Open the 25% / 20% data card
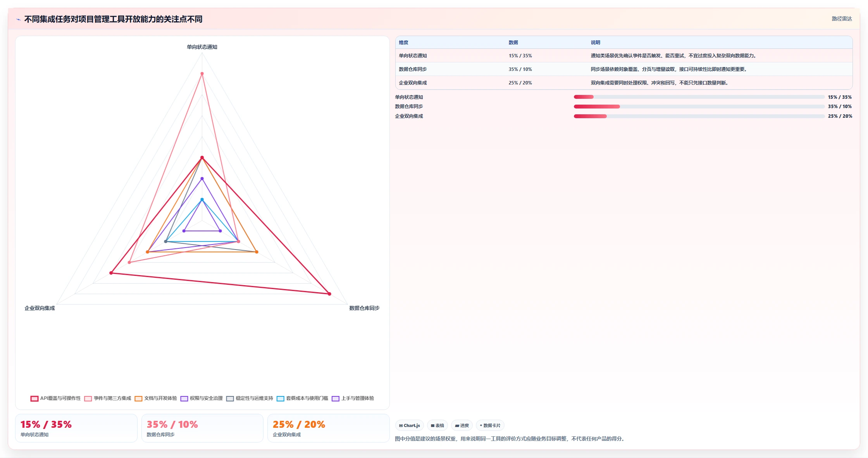The height and width of the screenshot is (458, 868). pos(329,428)
